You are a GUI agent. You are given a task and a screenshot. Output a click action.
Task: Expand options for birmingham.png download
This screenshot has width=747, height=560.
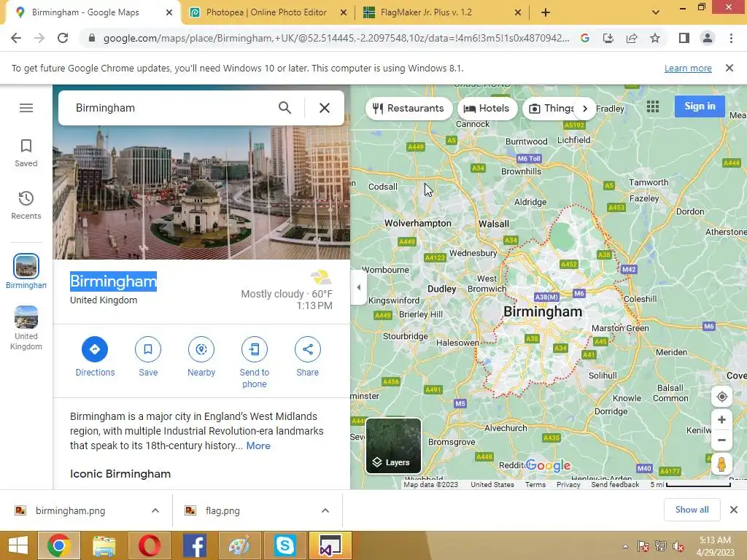[x=155, y=511]
